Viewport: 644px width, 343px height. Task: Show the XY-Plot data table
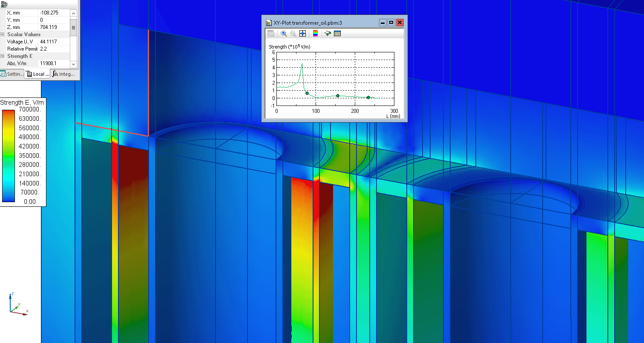[x=337, y=34]
